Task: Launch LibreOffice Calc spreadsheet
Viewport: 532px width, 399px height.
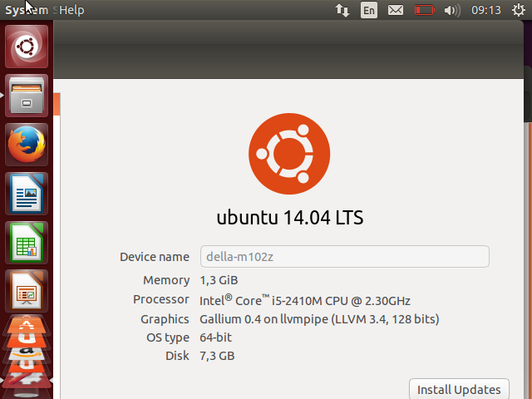Action: point(27,243)
